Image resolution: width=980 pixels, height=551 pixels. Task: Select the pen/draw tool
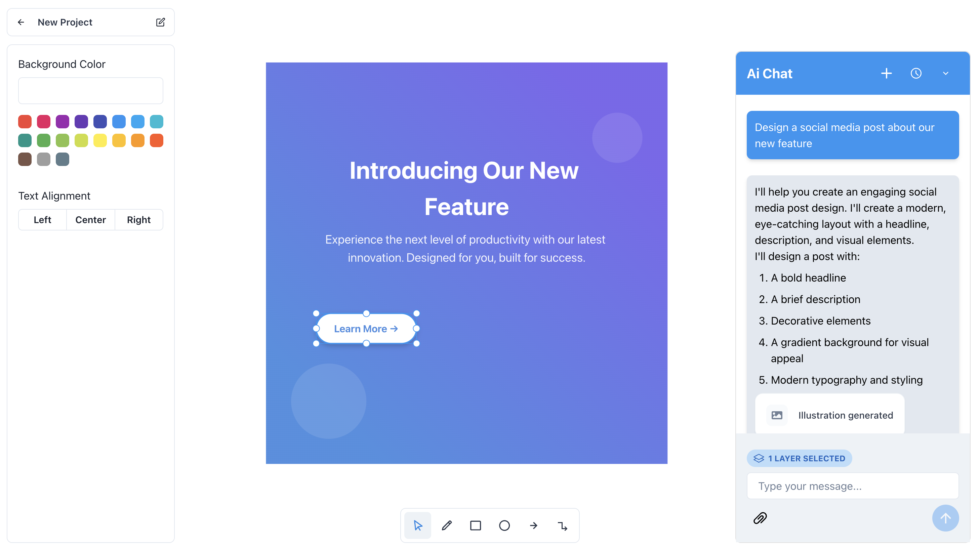447,525
